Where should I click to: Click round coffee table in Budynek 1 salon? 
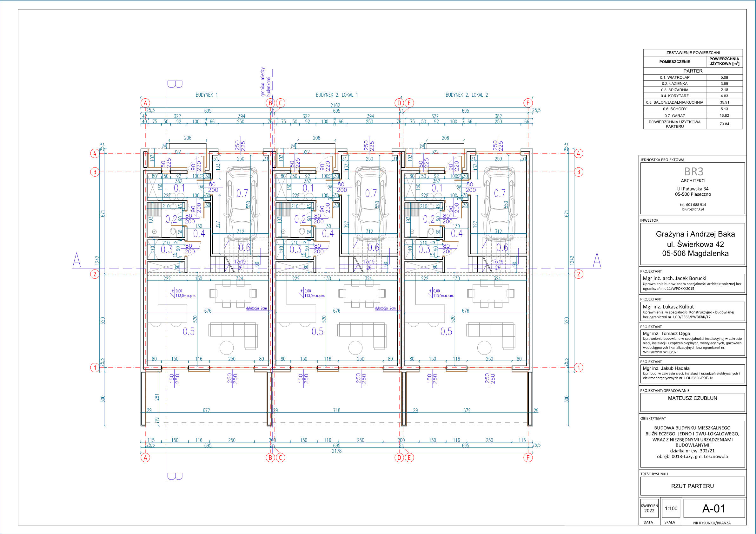click(x=227, y=348)
